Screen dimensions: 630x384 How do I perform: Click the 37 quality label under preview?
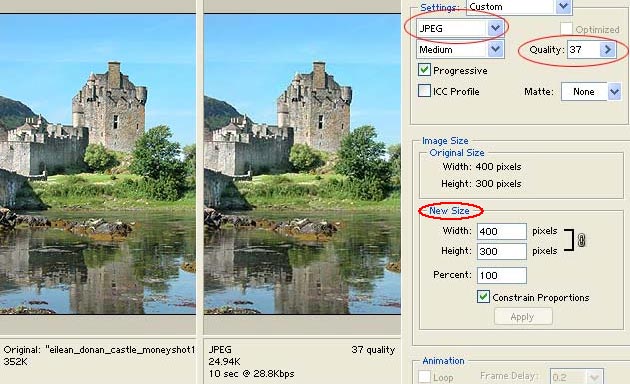click(x=373, y=349)
